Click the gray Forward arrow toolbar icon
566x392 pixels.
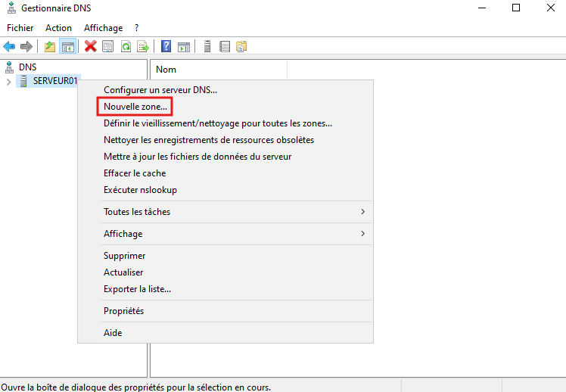[26, 47]
